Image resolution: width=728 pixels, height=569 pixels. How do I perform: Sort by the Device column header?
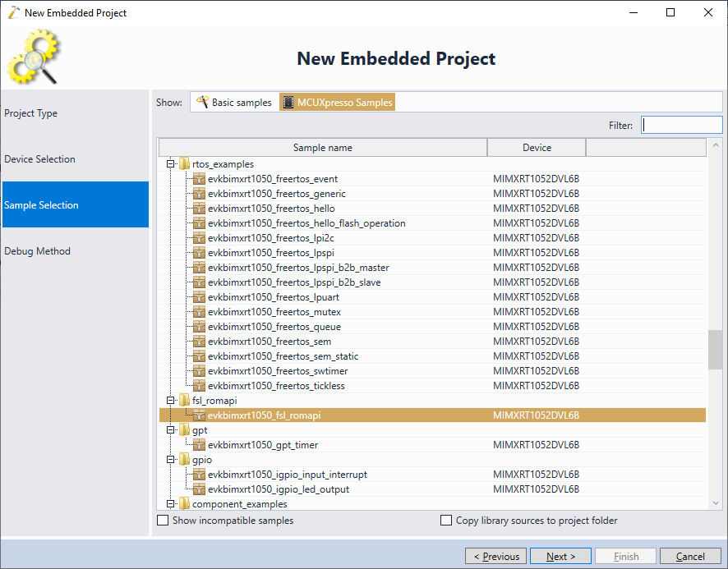537,148
